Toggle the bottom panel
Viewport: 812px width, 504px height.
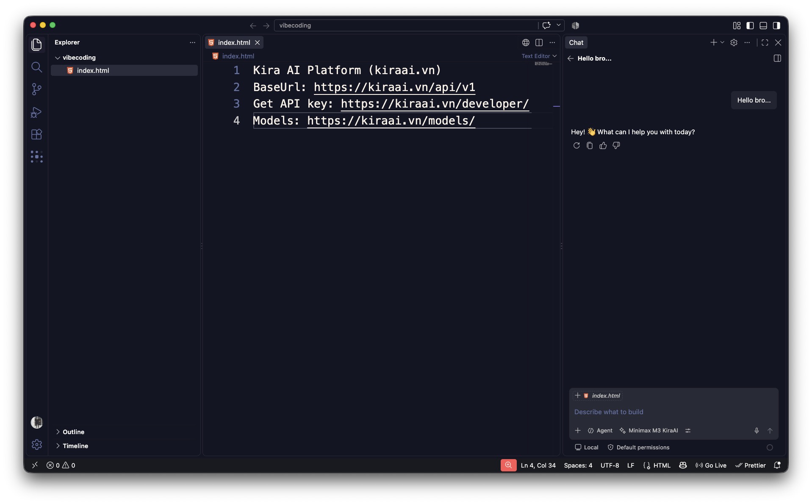763,25
